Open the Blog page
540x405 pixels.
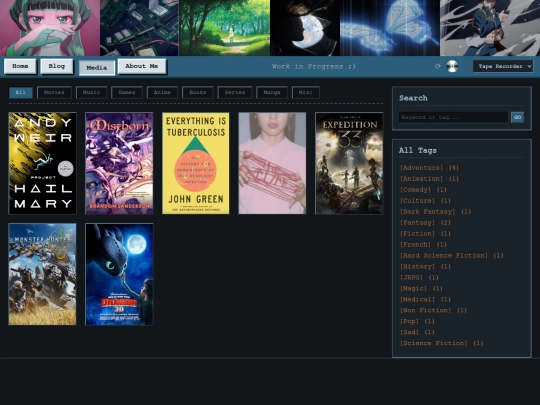pyautogui.click(x=56, y=66)
